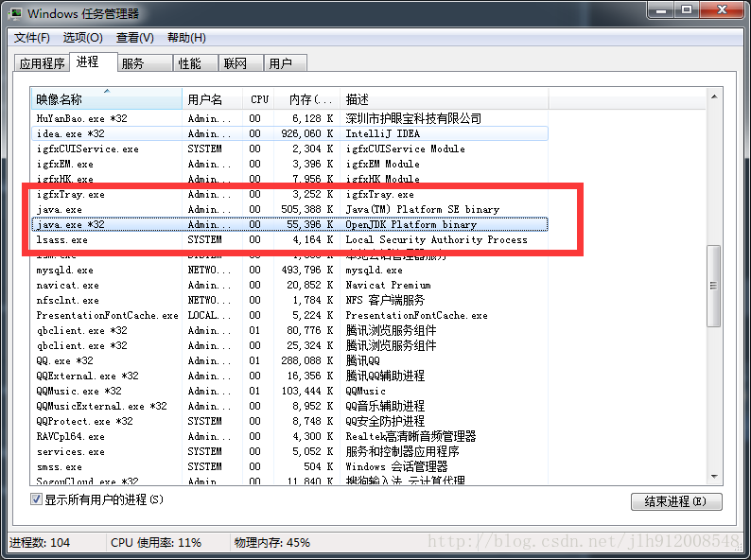Close the Task Manager window

(723, 10)
